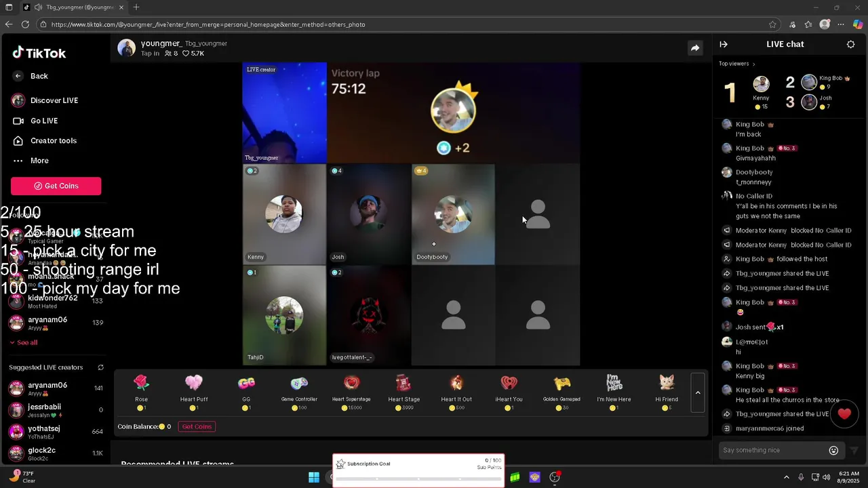The width and height of the screenshot is (868, 488).
Task: Open Discover LIVE
Action: pyautogui.click(x=45, y=100)
